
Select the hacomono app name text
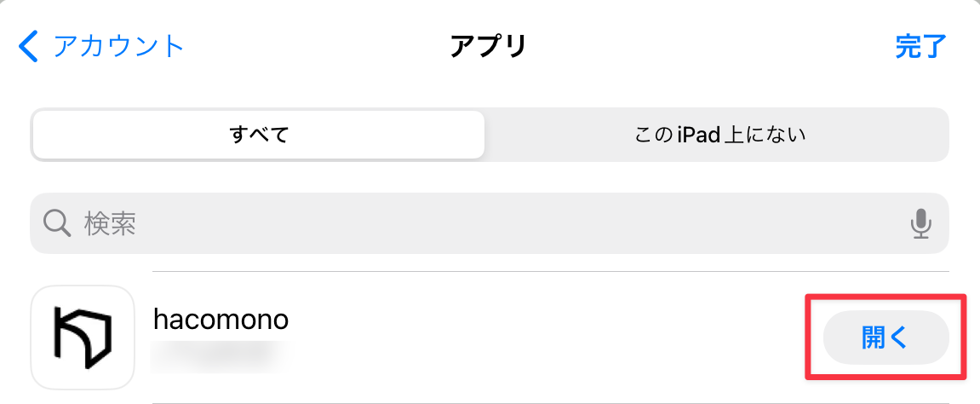click(221, 320)
